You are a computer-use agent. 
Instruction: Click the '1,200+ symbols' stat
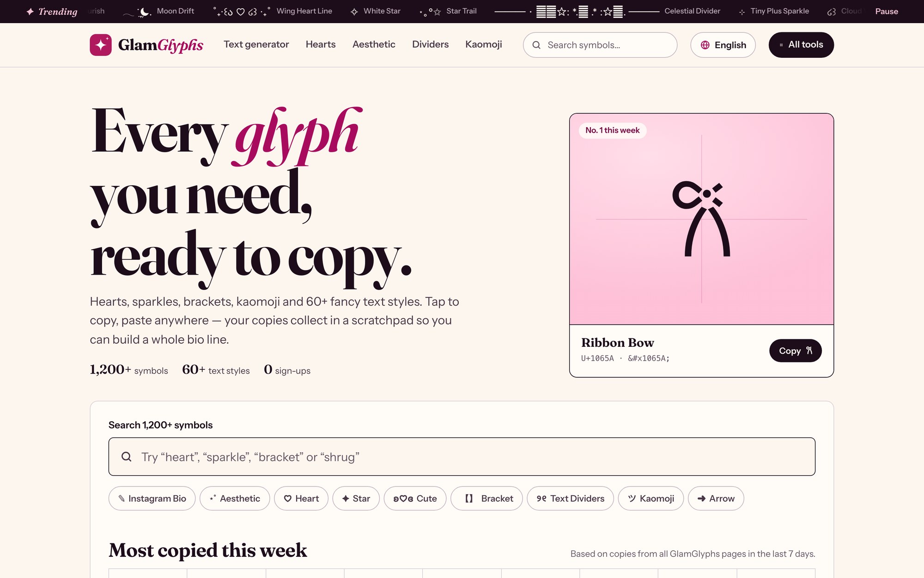129,370
